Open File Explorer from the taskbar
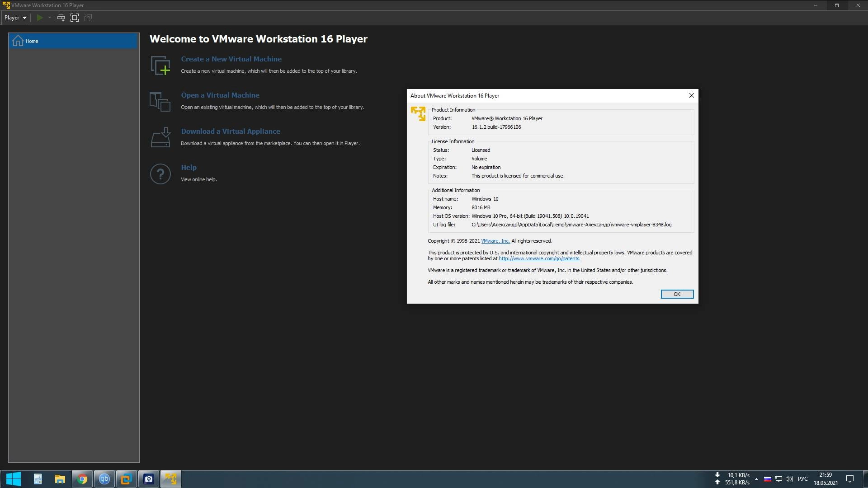 pyautogui.click(x=60, y=479)
